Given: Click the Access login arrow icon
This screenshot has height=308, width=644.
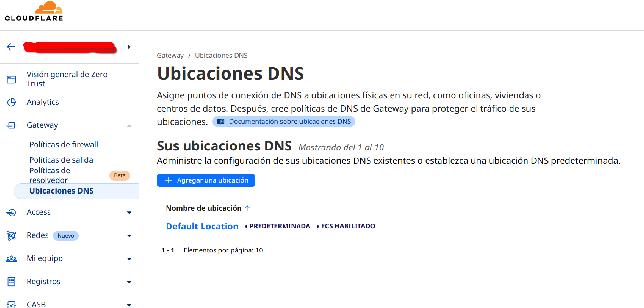Looking at the screenshot, I should [x=11, y=212].
